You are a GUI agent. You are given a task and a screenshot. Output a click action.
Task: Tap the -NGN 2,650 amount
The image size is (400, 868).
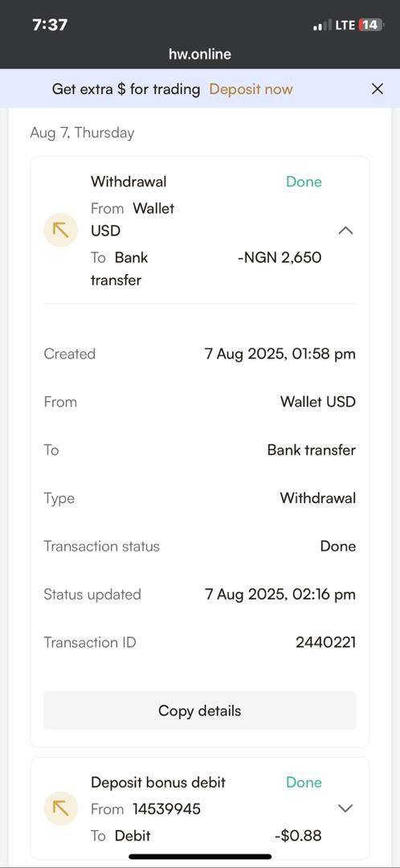click(280, 257)
